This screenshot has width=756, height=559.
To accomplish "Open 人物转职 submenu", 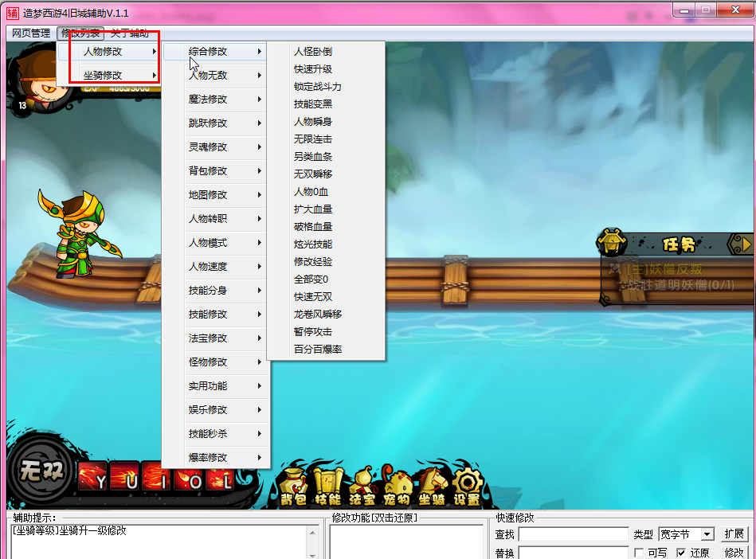I will (x=215, y=219).
